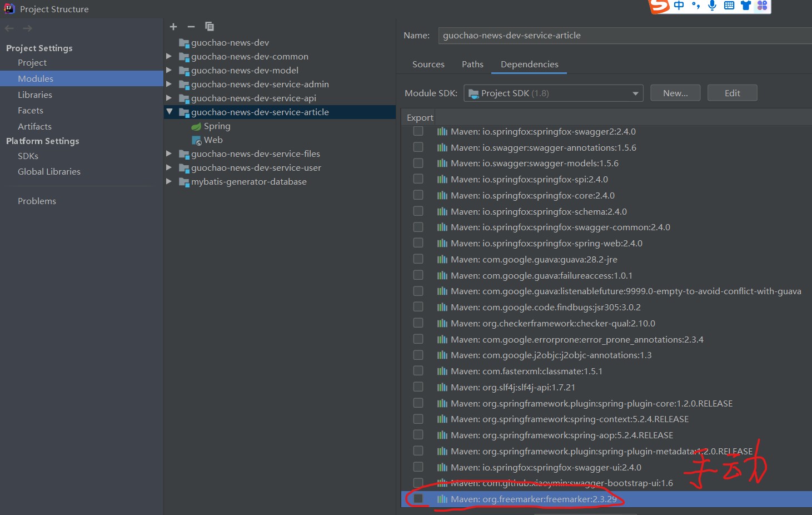This screenshot has width=812, height=515.
Task: Expand the guochao-news-dev-service-files module node
Action: point(169,153)
